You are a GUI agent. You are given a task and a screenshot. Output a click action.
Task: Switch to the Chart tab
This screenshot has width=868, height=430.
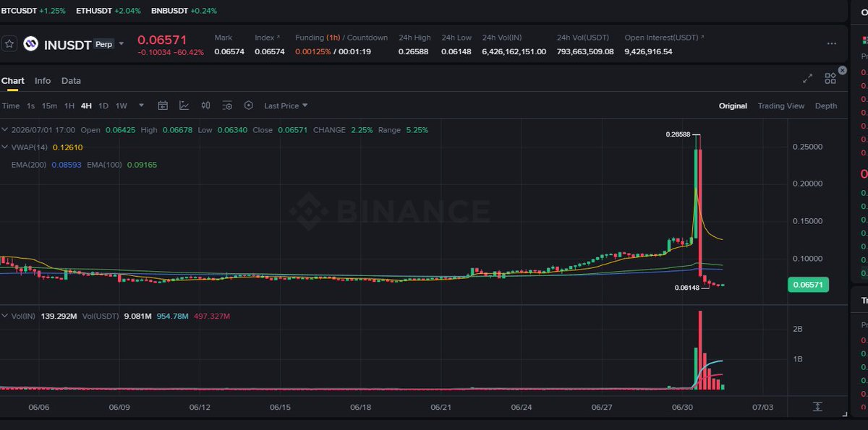(x=13, y=81)
